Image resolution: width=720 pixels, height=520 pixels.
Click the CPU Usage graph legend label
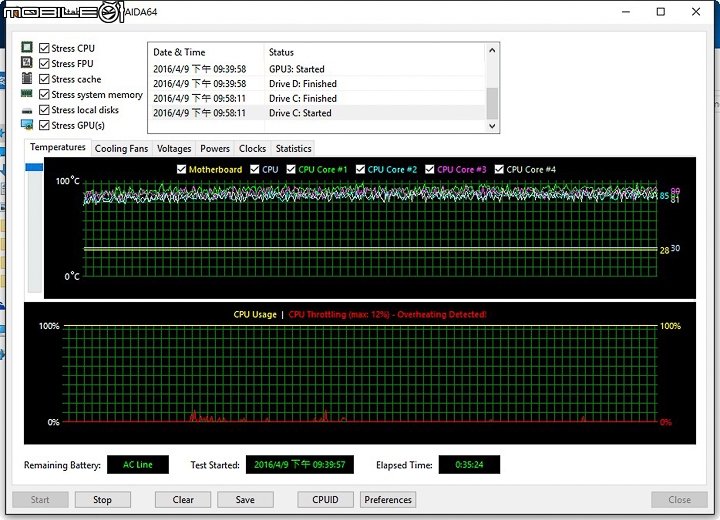[x=255, y=315]
